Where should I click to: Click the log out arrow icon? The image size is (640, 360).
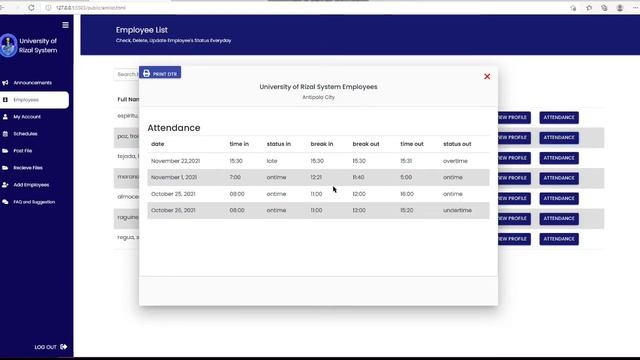(x=64, y=347)
